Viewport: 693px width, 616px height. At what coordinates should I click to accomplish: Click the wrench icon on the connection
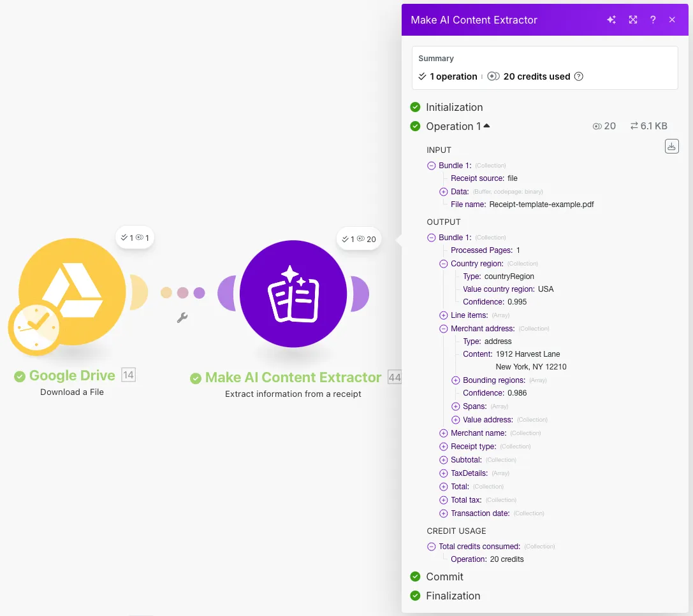(182, 317)
